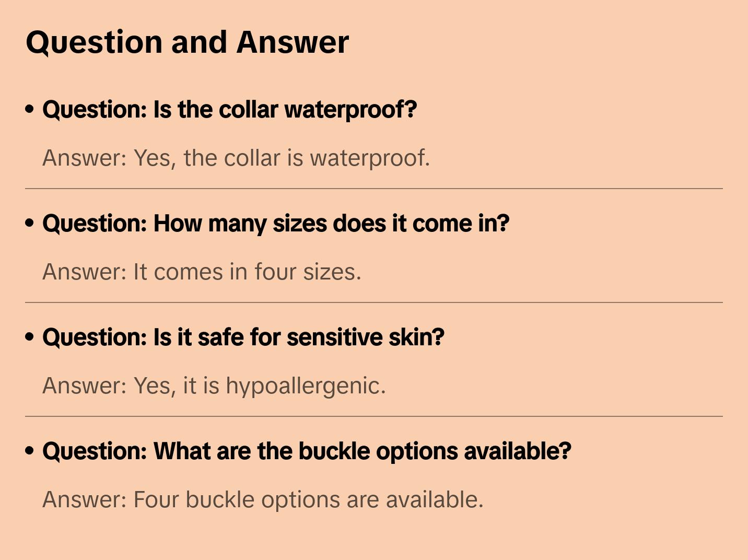The height and width of the screenshot is (560, 748).
Task: Select the "Is the collar waterproof?" question
Action: pos(230,110)
